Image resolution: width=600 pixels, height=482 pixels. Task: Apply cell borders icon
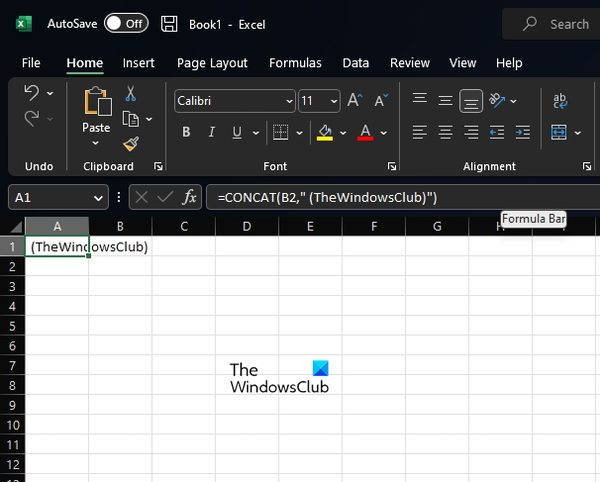(x=280, y=132)
